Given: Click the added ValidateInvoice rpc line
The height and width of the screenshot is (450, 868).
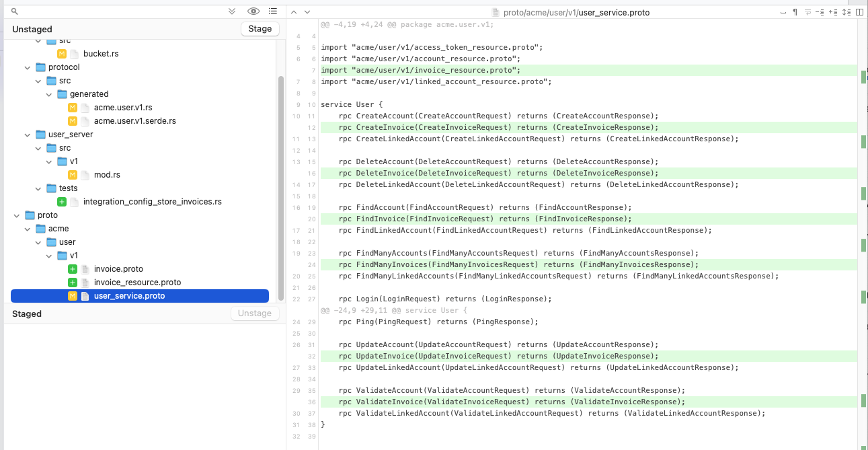Looking at the screenshot, I should coord(588,402).
